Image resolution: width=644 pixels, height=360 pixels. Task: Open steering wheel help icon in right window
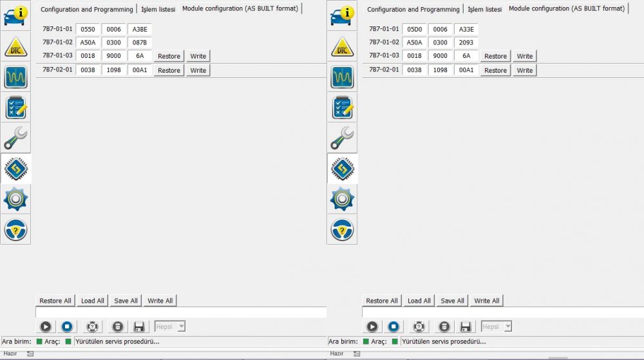pyautogui.click(x=342, y=229)
